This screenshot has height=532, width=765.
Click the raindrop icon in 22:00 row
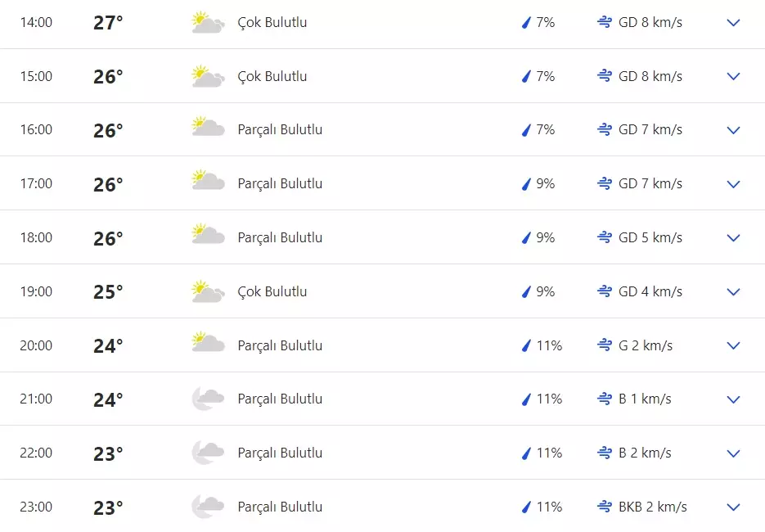coord(527,453)
